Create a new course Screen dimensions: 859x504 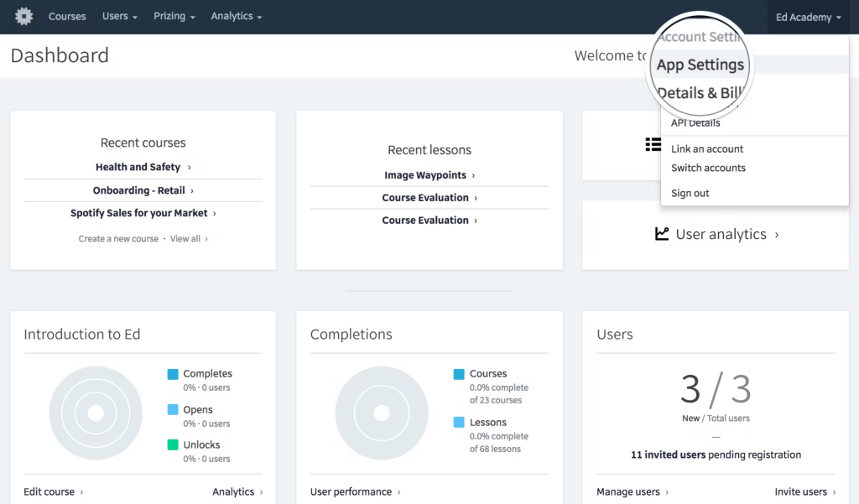118,238
